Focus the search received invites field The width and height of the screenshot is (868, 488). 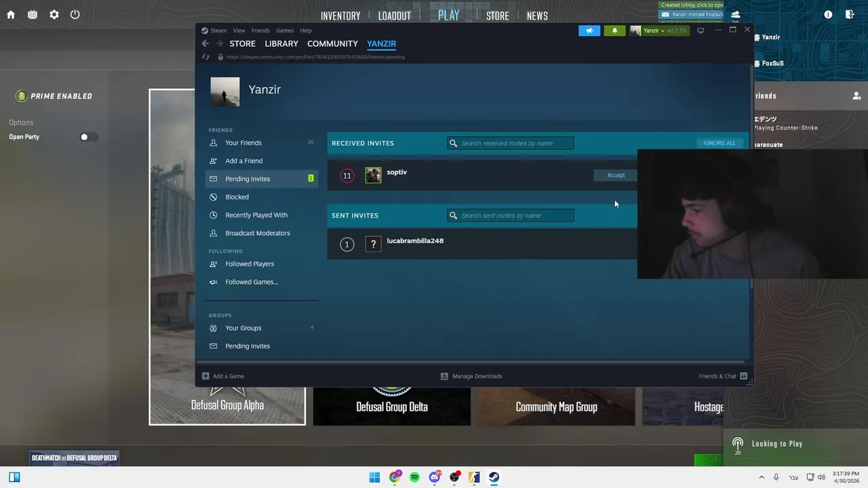[511, 143]
